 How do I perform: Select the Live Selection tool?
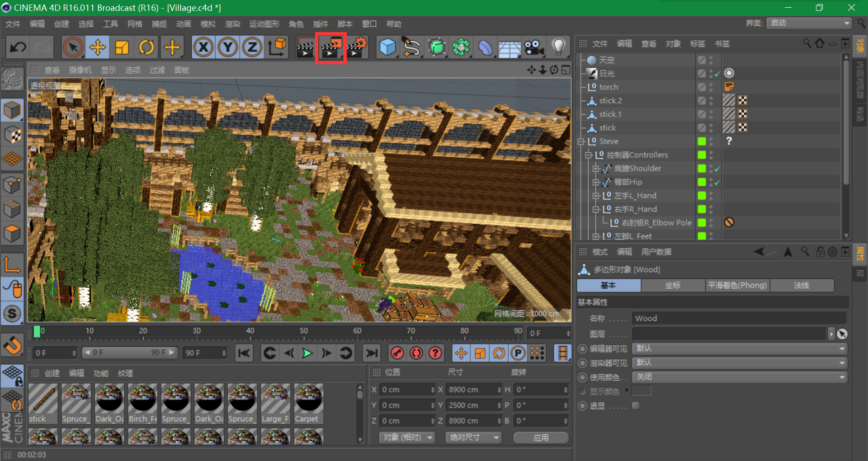tap(73, 47)
